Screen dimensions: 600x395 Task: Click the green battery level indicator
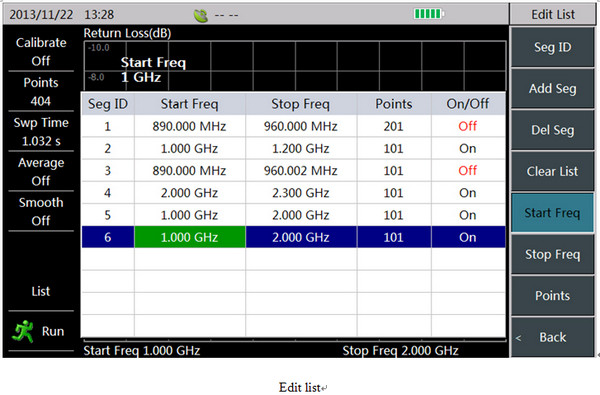[x=429, y=14]
